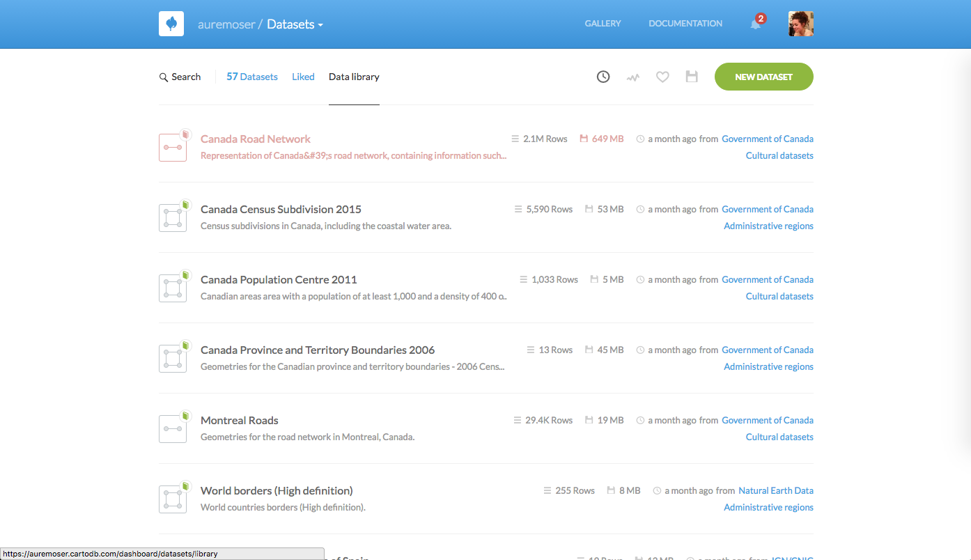The image size is (971, 560).
Task: Click Natural Earth Data source link
Action: (x=775, y=490)
